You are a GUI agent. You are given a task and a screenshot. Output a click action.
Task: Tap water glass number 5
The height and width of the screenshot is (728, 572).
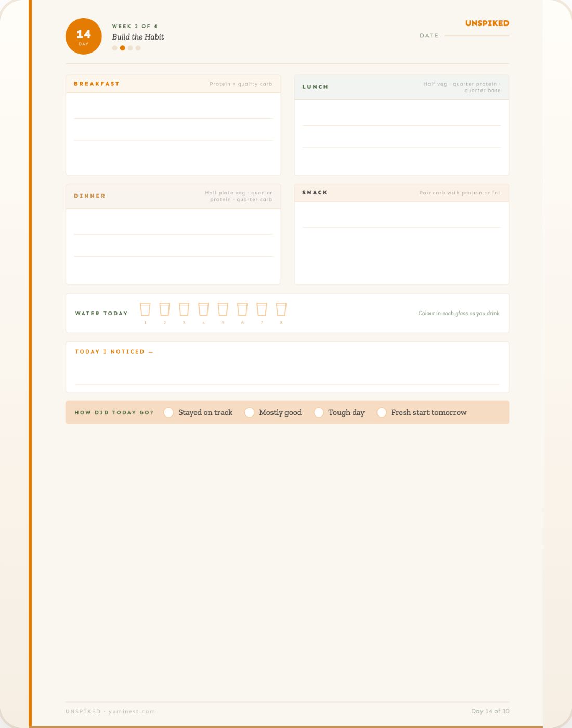pyautogui.click(x=223, y=309)
